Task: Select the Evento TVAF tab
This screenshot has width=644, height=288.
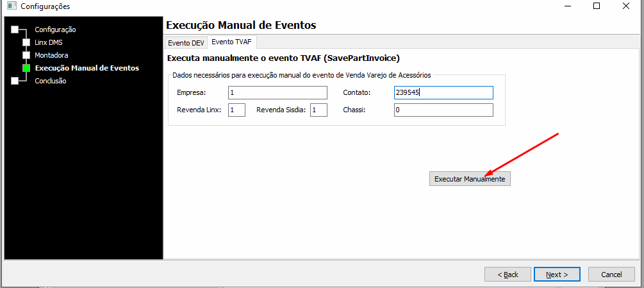Action: coord(231,42)
